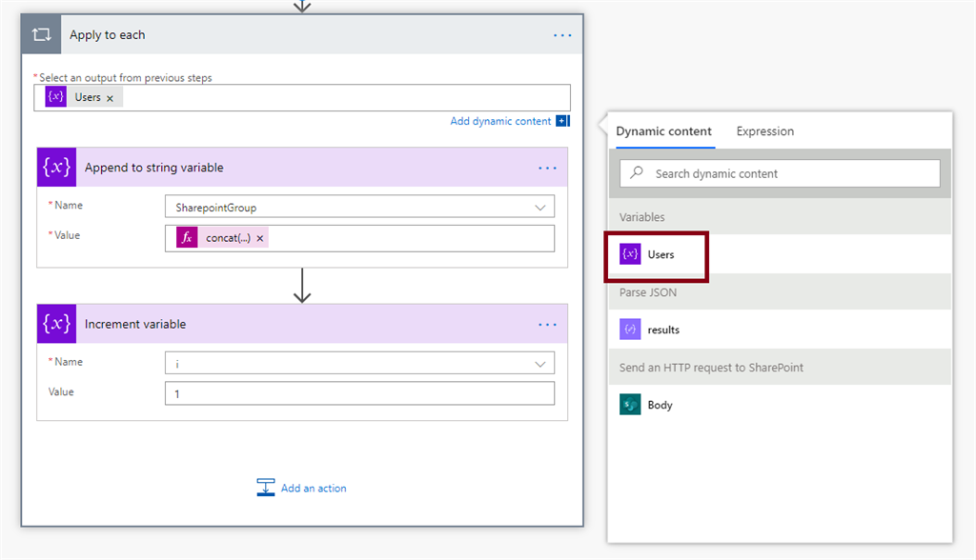This screenshot has width=976, height=560.
Task: Click the Append to string variable icon
Action: click(56, 168)
